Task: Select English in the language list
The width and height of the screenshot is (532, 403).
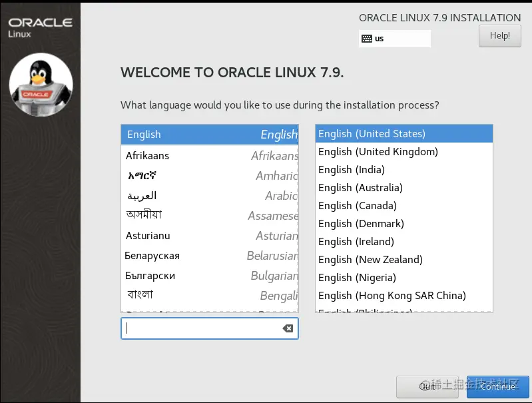Action: (210, 135)
